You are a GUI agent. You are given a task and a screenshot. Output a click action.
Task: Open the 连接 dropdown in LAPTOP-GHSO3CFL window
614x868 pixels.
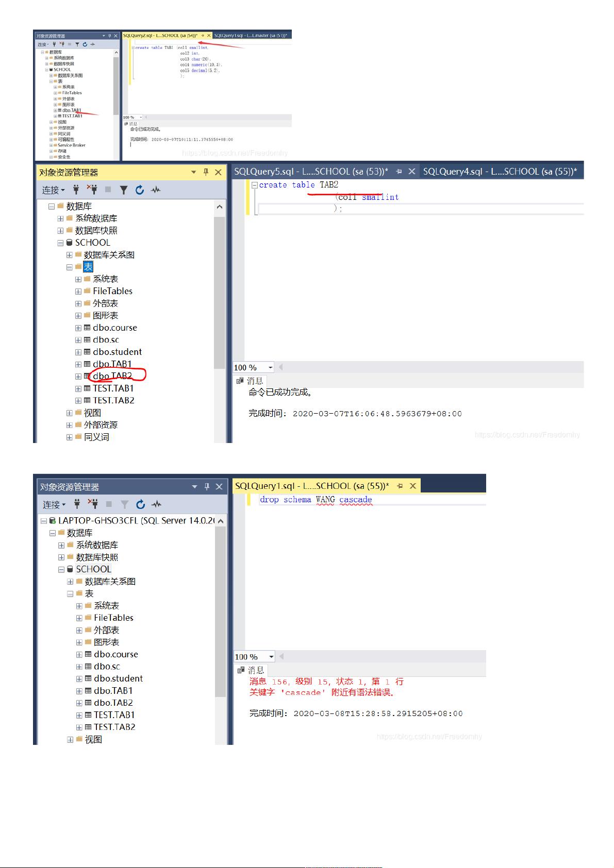click(55, 504)
